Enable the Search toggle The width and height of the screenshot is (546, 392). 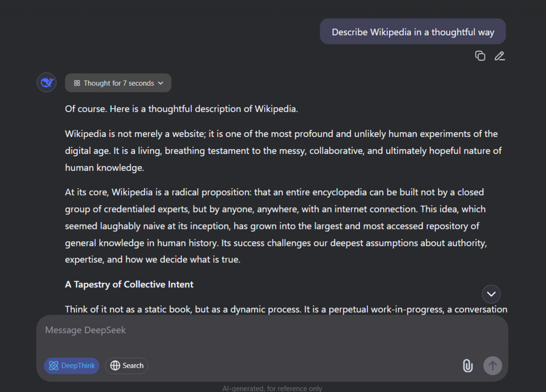coord(127,366)
